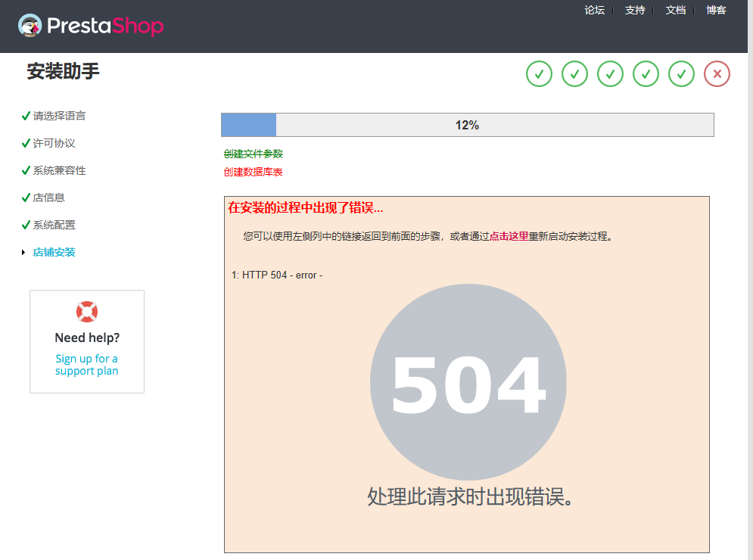Click Sign up for a support plan

(86, 364)
